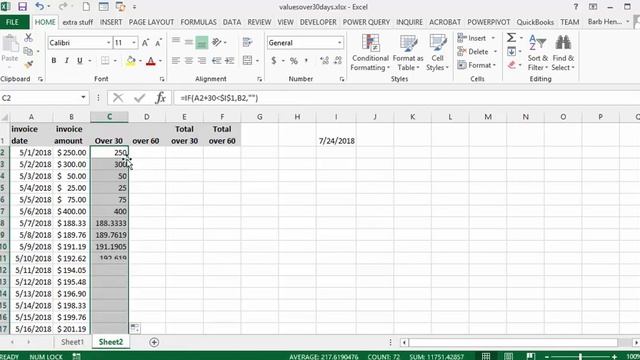This screenshot has width=640, height=360.
Task: Toggle Italic formatting
Action: pyautogui.click(x=67, y=60)
